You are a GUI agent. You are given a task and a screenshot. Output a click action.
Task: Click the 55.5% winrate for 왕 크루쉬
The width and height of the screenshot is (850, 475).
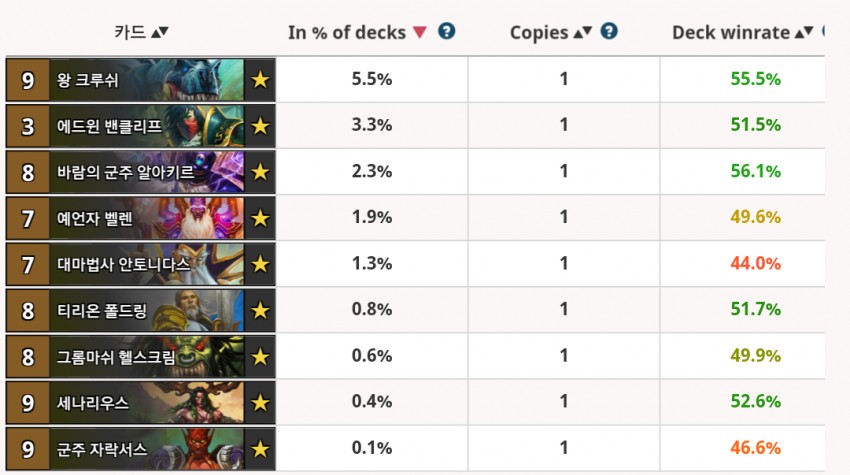click(755, 79)
